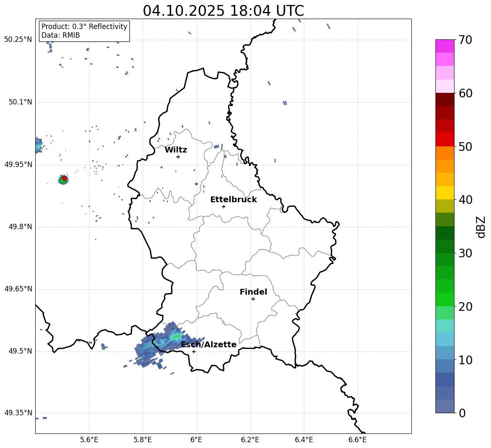Click the 6.4°E longitude label
This screenshot has width=491, height=448.
304,440
